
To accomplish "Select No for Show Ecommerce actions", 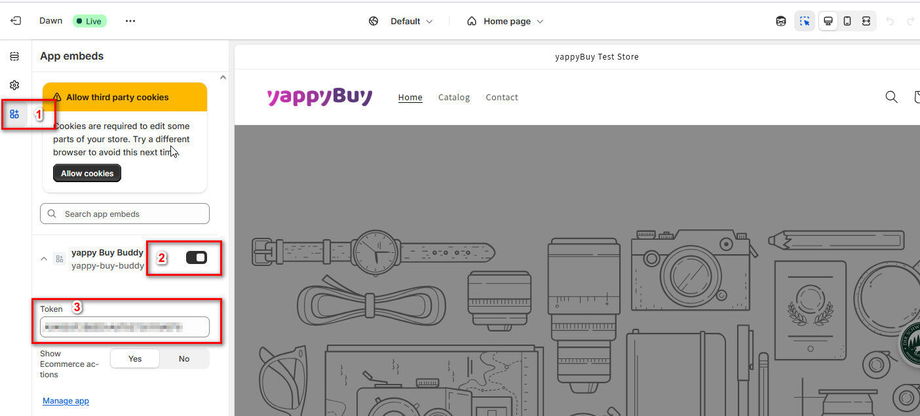I will (x=184, y=358).
